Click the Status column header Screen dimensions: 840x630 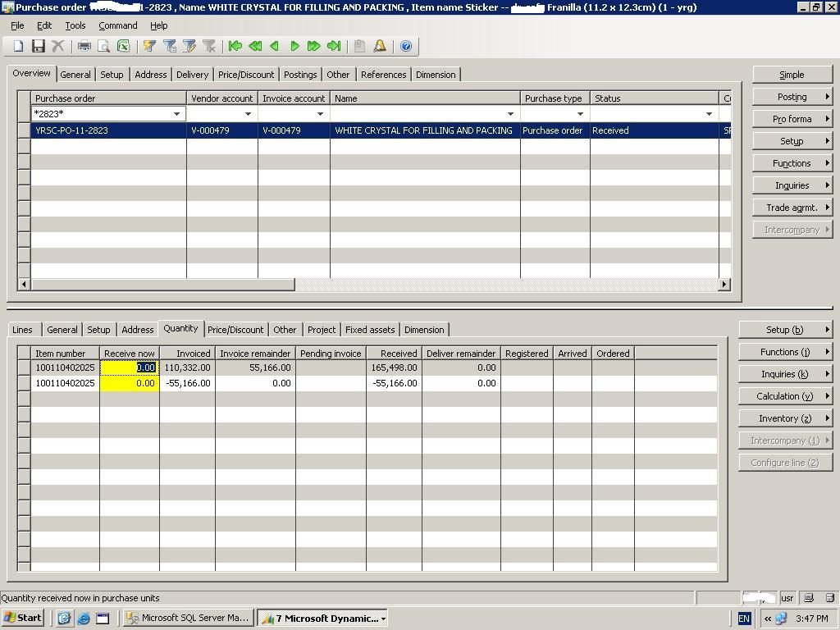point(654,98)
